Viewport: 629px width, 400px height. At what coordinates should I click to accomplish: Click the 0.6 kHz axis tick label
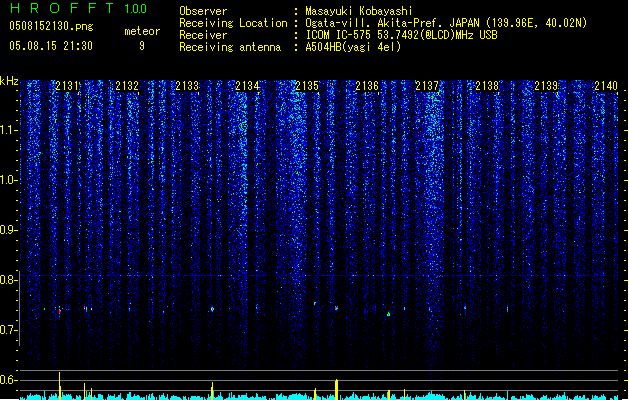pyautogui.click(x=8, y=380)
